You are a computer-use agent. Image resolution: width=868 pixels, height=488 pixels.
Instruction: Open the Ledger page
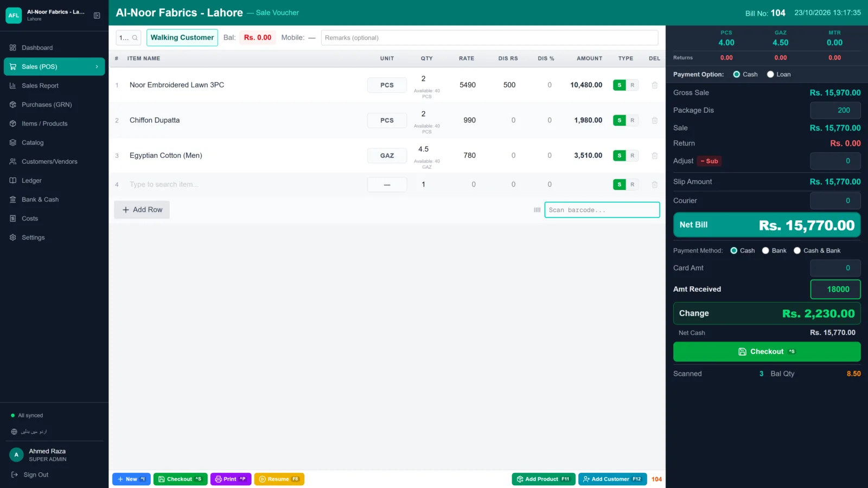[54, 181]
